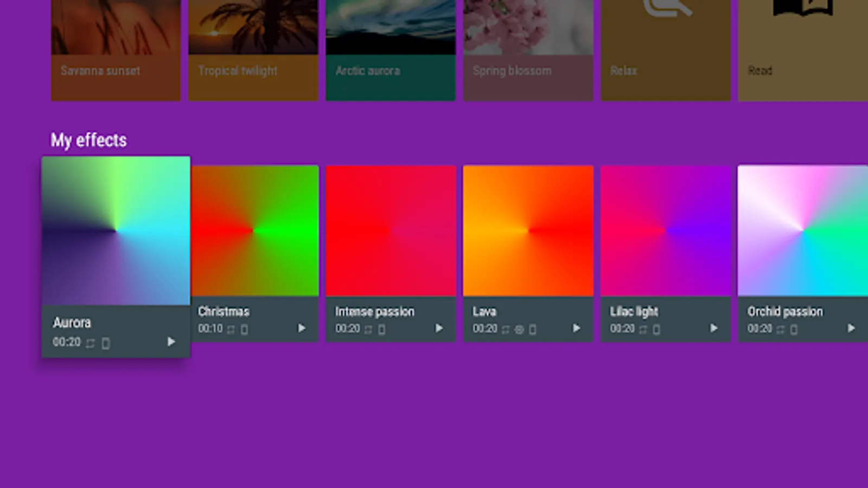Click the Intense passion title text
Viewport: 868px width, 488px height.
point(374,312)
